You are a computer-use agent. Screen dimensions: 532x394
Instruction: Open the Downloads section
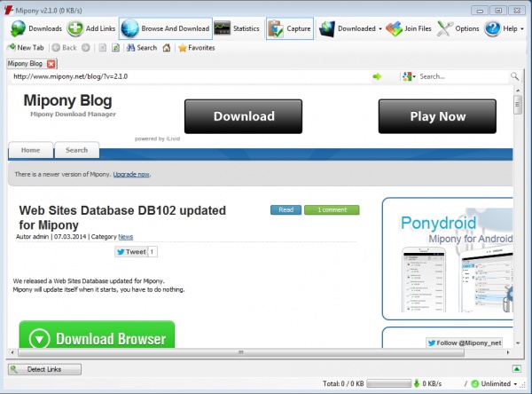click(x=36, y=28)
